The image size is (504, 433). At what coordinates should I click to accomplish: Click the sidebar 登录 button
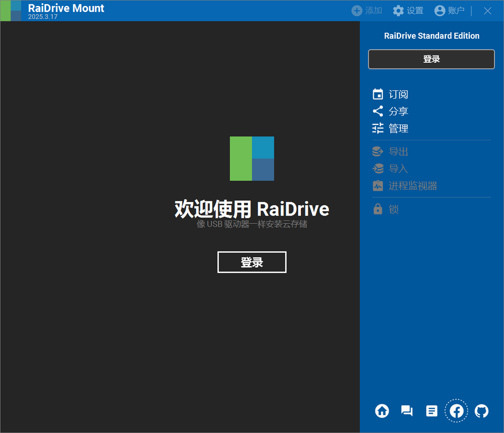click(431, 59)
